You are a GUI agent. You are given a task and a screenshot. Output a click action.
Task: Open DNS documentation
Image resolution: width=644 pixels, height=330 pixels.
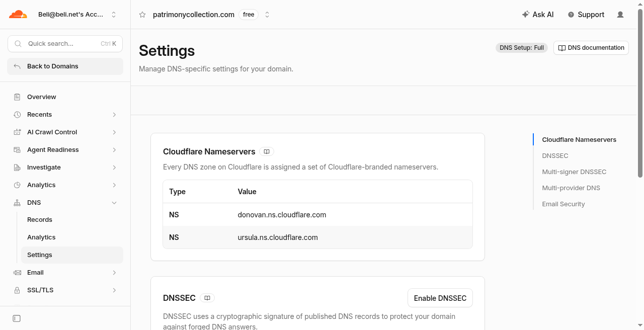(x=591, y=48)
